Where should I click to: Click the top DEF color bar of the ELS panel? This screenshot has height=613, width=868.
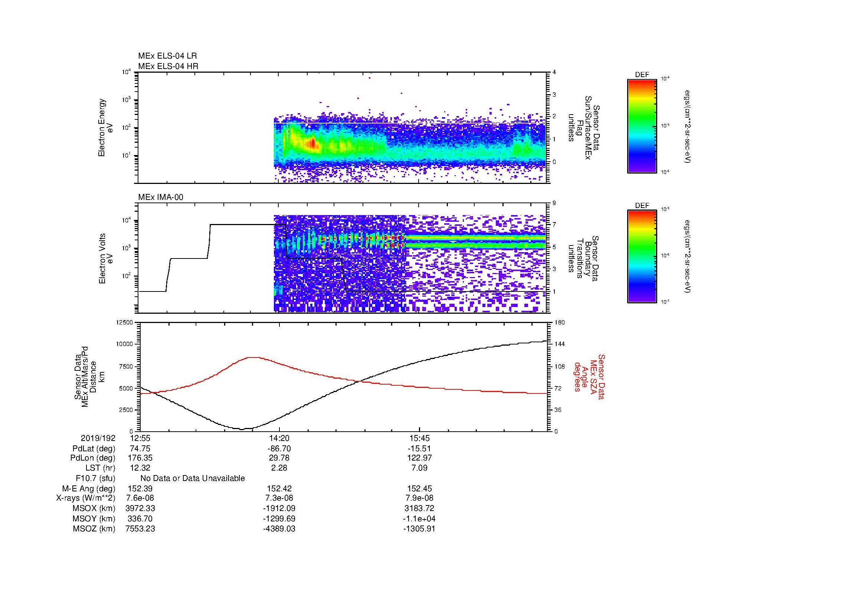642,126
